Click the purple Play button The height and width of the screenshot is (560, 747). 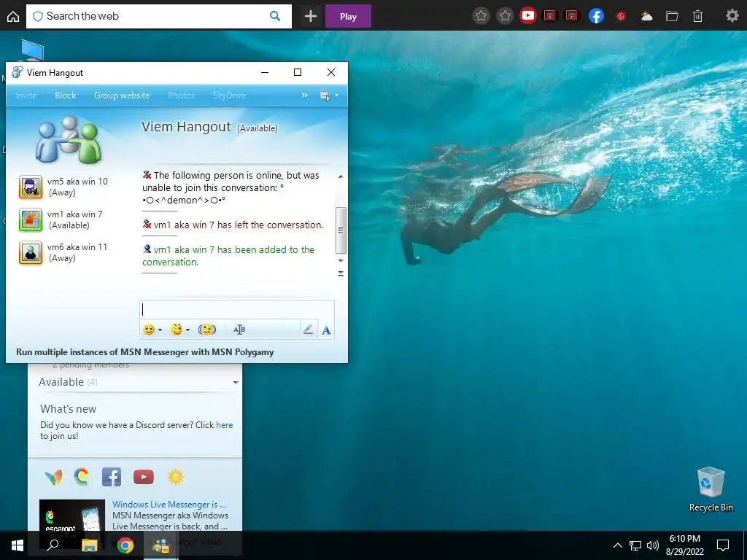(348, 16)
